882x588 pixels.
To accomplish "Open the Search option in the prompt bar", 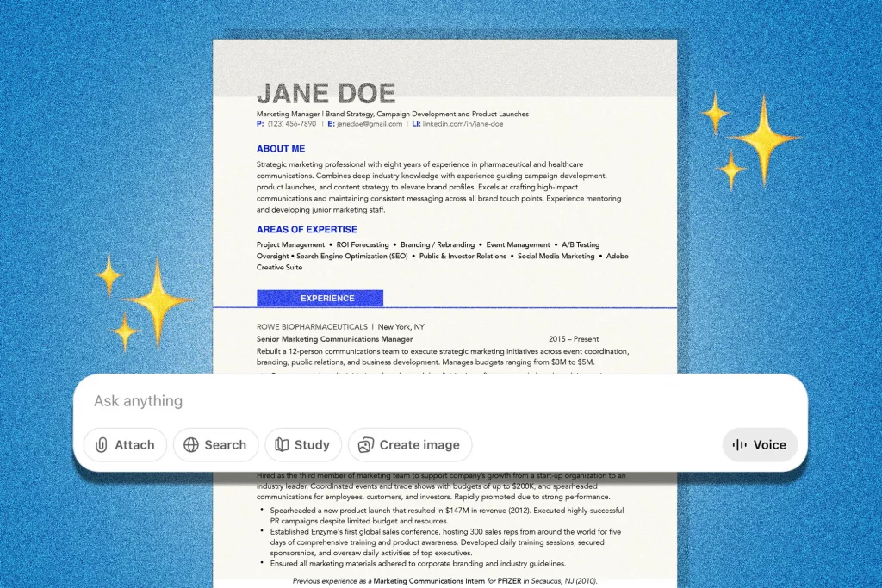I will pos(216,444).
